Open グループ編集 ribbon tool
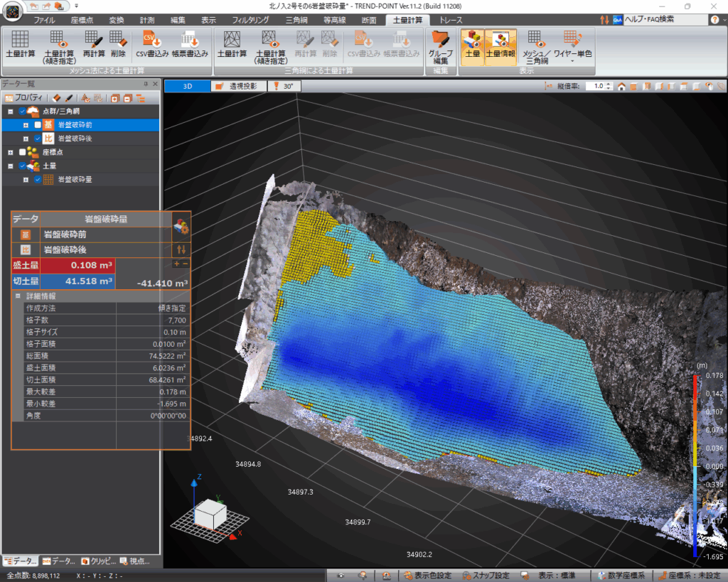The width and height of the screenshot is (728, 582). 440,48
